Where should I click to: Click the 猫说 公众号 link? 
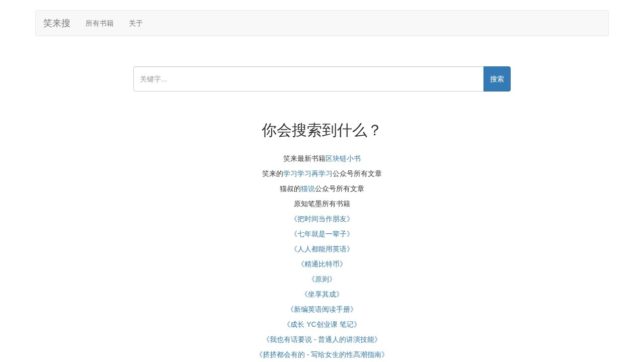[x=307, y=189]
